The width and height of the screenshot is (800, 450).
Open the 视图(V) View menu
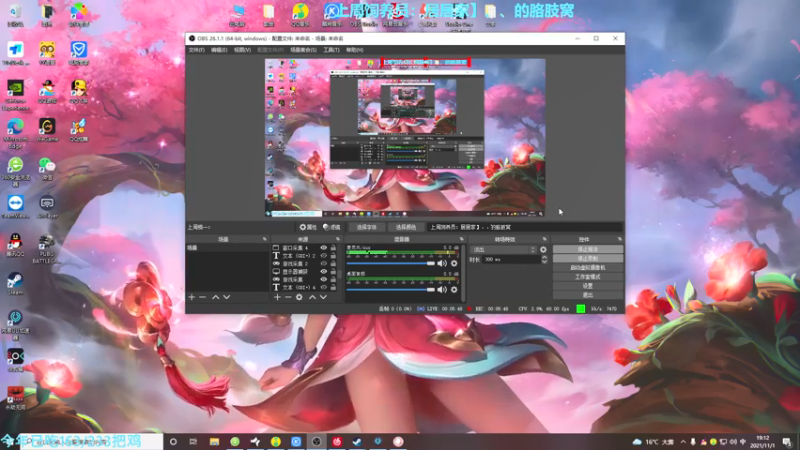click(x=242, y=50)
